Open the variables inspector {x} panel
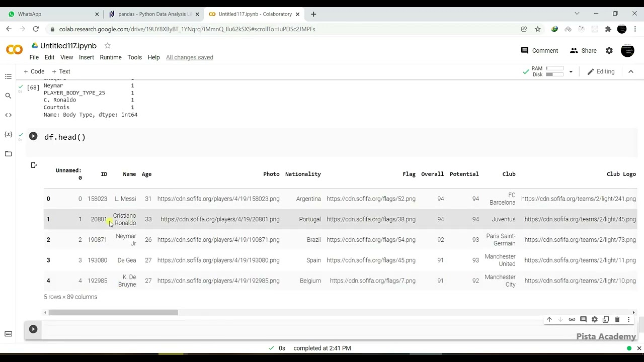Screen dimensions: 644x362 (x=8, y=134)
